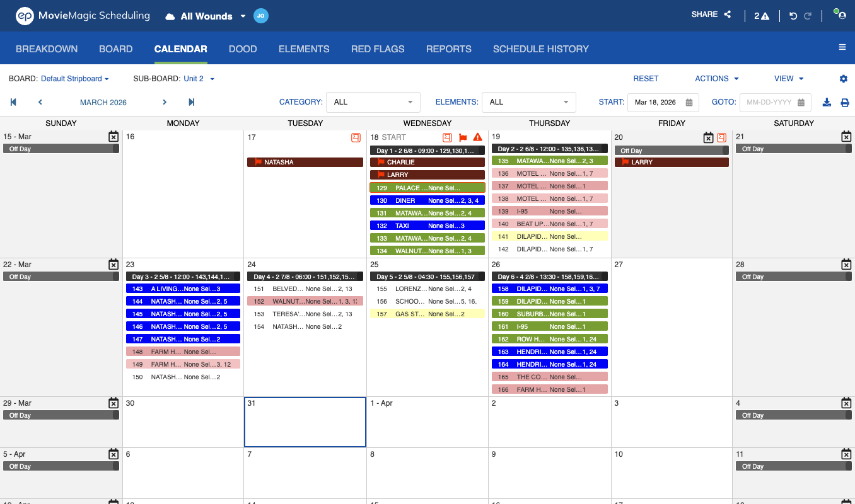Viewport: 855px width, 504px height.
Task: Switch to the Schedule History tab
Action: 541,49
